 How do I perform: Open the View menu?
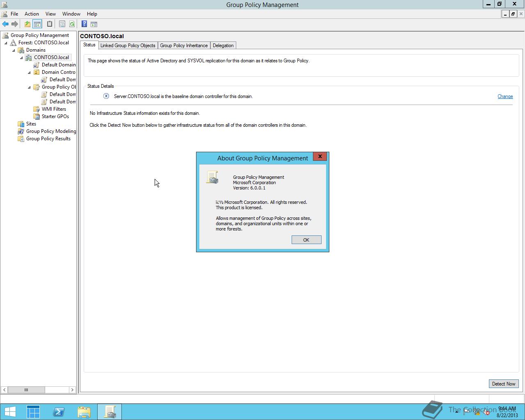point(50,14)
